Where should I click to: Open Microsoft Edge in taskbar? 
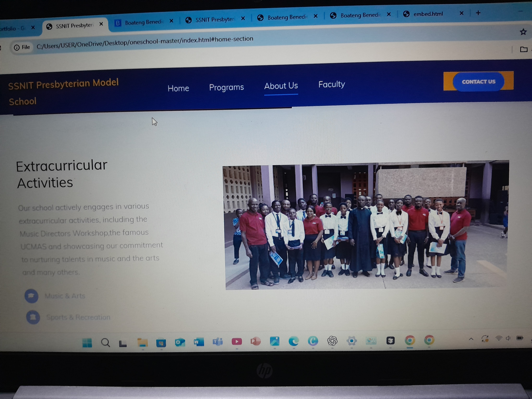(294, 341)
